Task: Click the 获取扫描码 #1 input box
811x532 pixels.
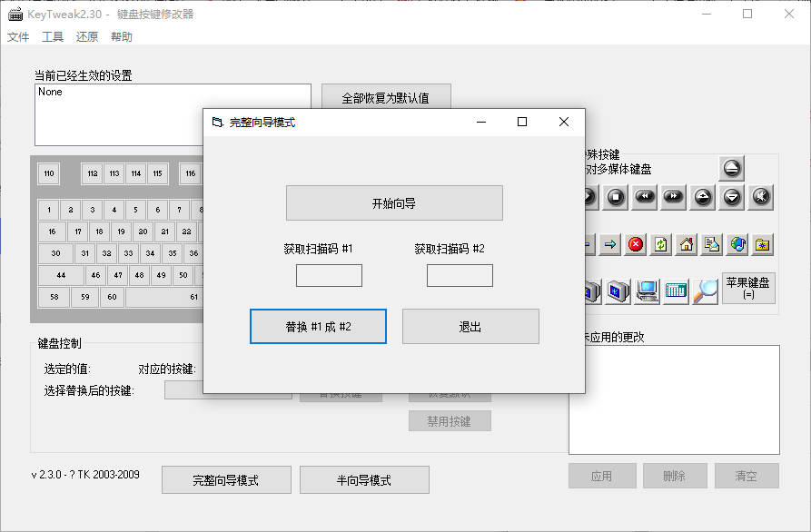Action: pyautogui.click(x=329, y=276)
